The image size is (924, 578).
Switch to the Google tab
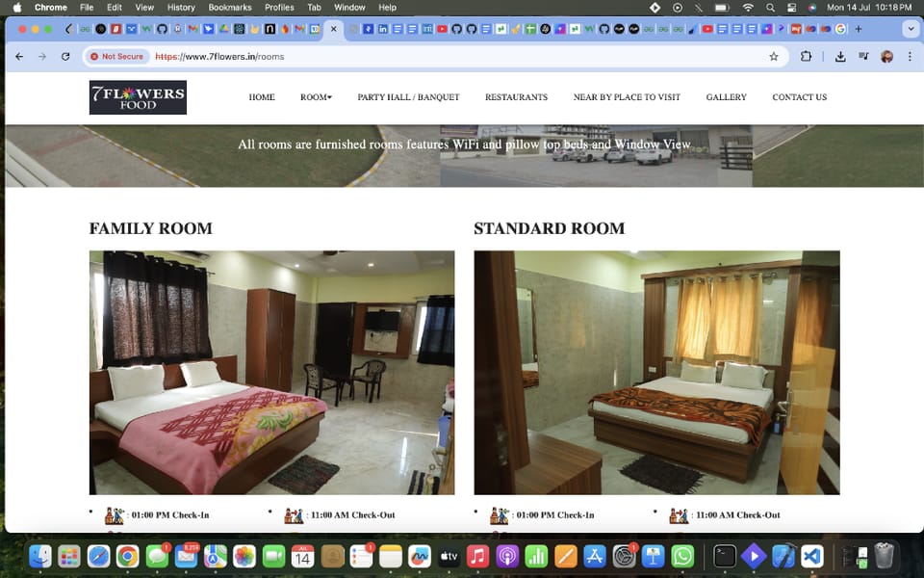(x=841, y=29)
